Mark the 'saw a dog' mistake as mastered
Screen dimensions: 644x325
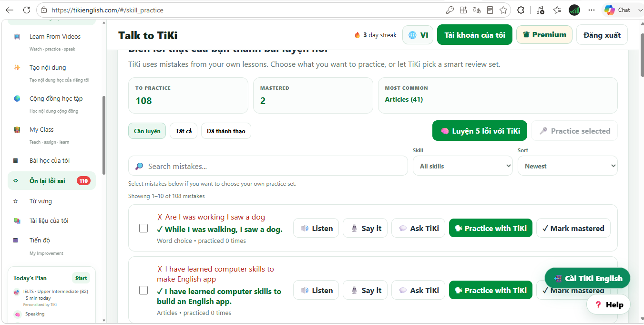pos(573,228)
